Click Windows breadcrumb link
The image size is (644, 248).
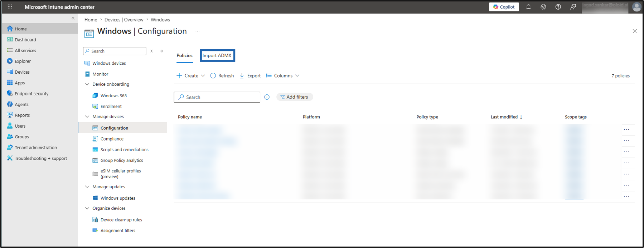click(160, 20)
